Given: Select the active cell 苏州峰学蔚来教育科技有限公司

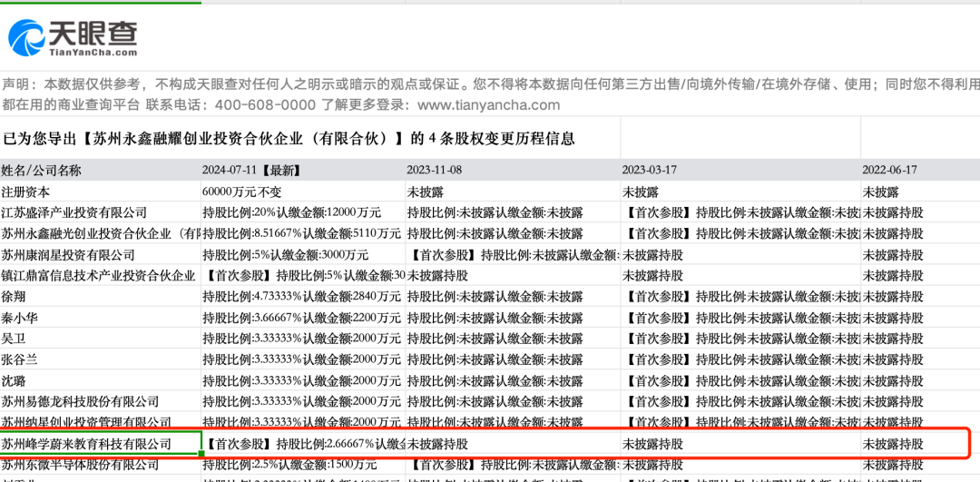Looking at the screenshot, I should (x=101, y=444).
